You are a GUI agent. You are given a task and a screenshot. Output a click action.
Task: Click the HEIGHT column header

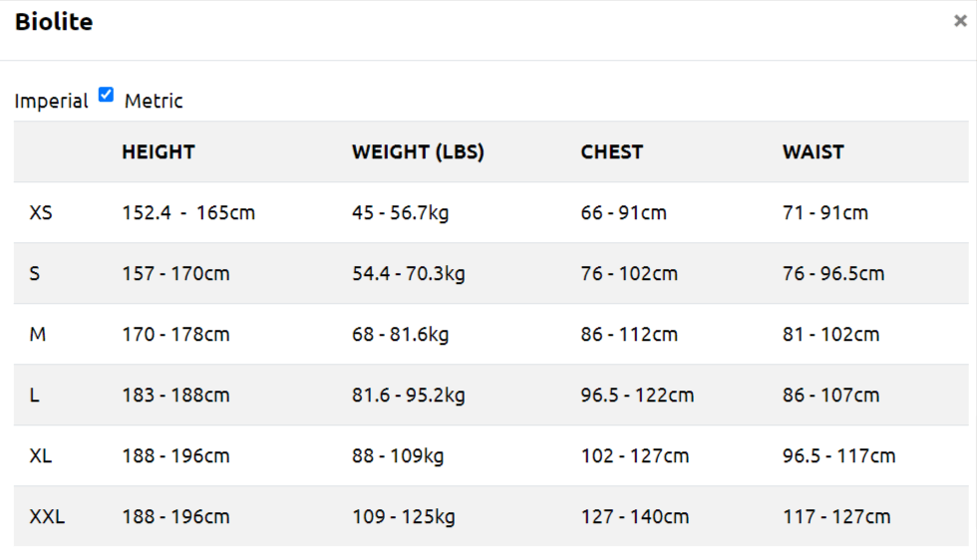tap(159, 152)
